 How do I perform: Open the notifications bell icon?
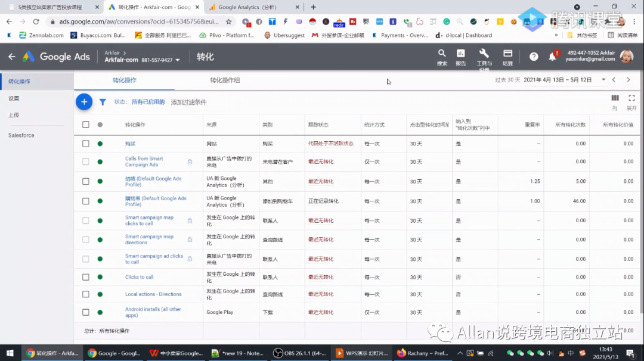pos(552,57)
